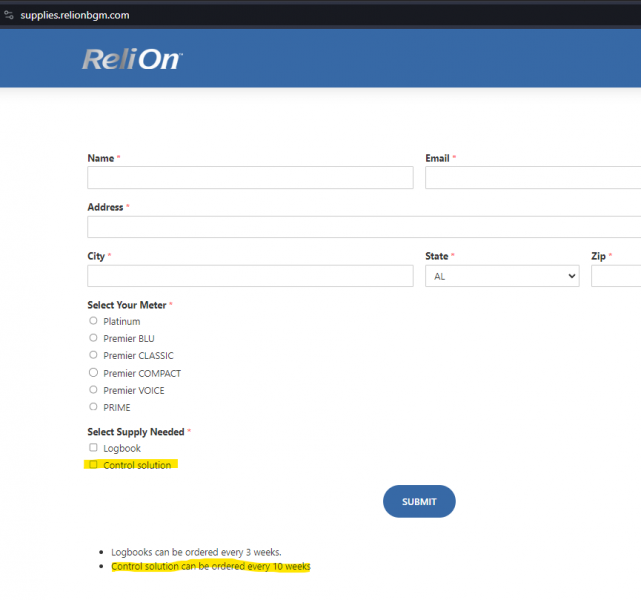Screen dimensions: 641x600
Task: Select the PRIME meter radio button
Action: point(93,407)
